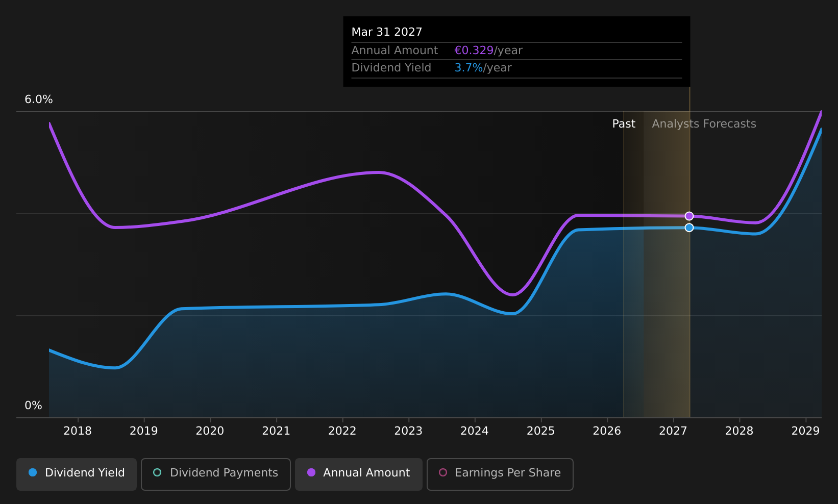Click the Past region label
This screenshot has height=504, width=838.
624,124
